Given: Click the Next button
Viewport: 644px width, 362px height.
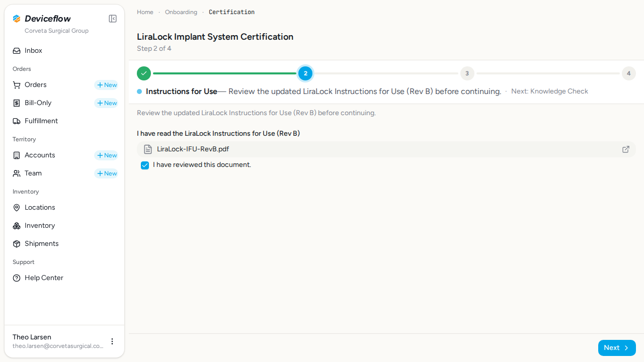Looking at the screenshot, I should pyautogui.click(x=617, y=348).
